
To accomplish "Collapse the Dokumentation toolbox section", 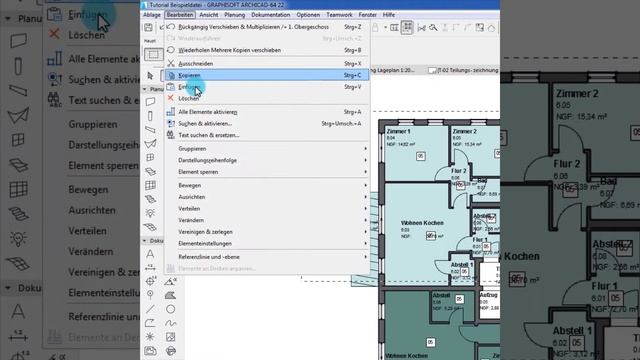I will click(x=144, y=241).
